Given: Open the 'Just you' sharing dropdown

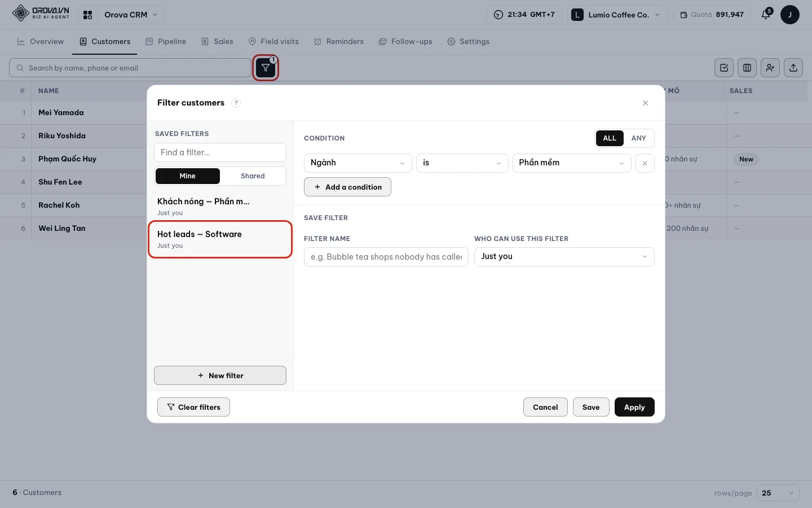Looking at the screenshot, I should 564,257.
